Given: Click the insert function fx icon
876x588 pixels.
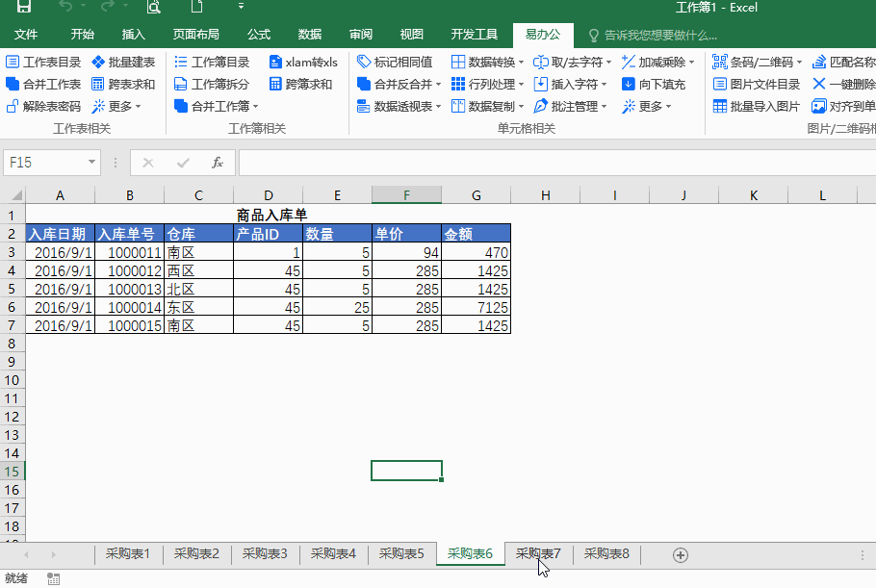Looking at the screenshot, I should [x=218, y=163].
